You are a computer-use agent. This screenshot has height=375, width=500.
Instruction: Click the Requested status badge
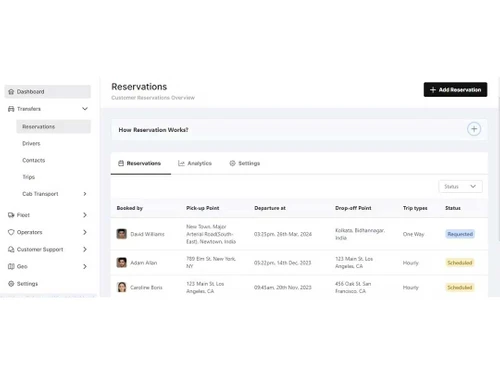click(x=460, y=234)
